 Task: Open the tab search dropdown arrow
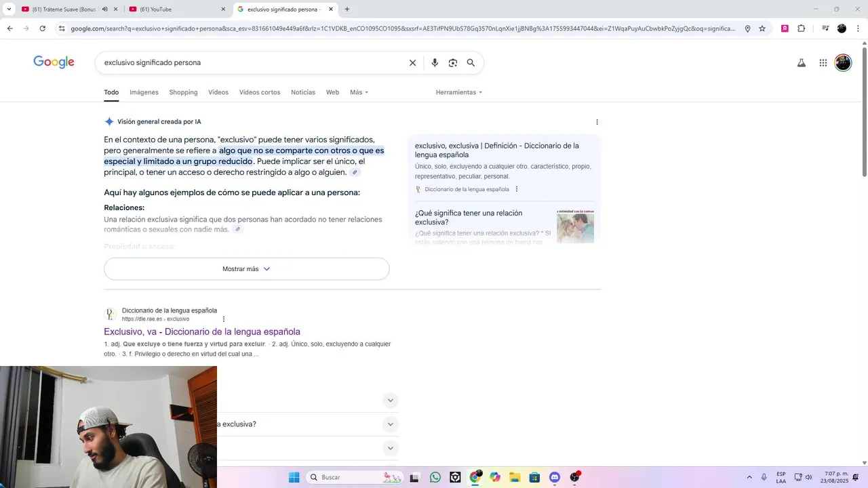9,9
